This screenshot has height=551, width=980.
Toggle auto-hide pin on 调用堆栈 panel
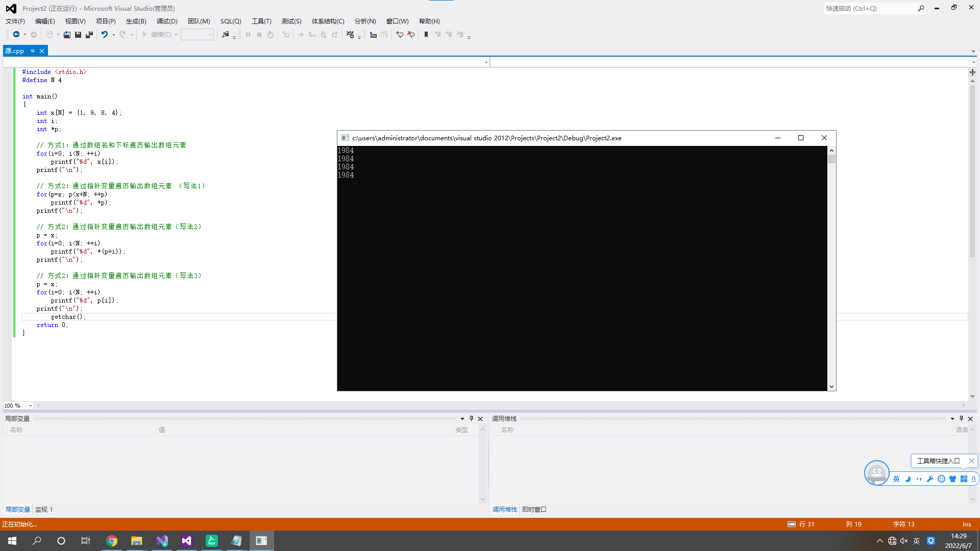click(x=961, y=418)
